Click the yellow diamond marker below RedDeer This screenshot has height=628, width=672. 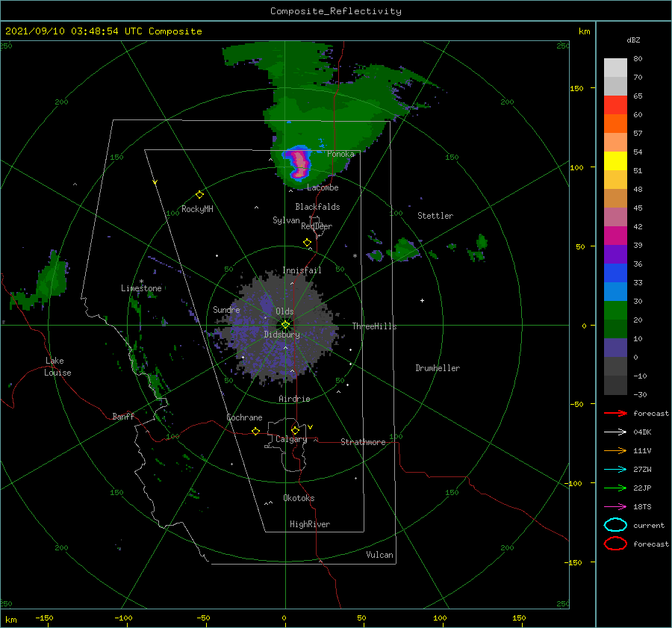click(x=308, y=243)
